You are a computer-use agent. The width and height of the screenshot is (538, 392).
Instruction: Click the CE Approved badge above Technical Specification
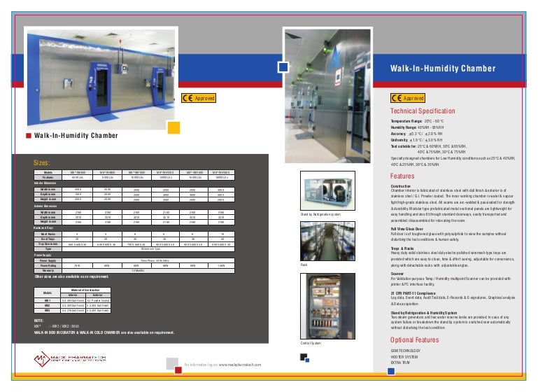click(x=408, y=98)
